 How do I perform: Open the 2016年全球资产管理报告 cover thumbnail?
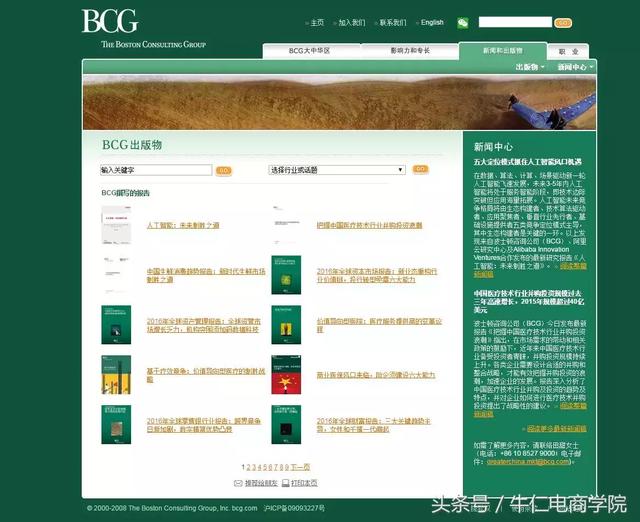(116, 325)
